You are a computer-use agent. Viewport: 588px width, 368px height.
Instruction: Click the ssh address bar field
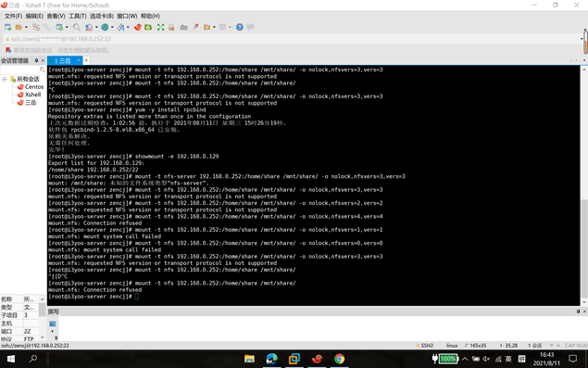[x=293, y=39]
